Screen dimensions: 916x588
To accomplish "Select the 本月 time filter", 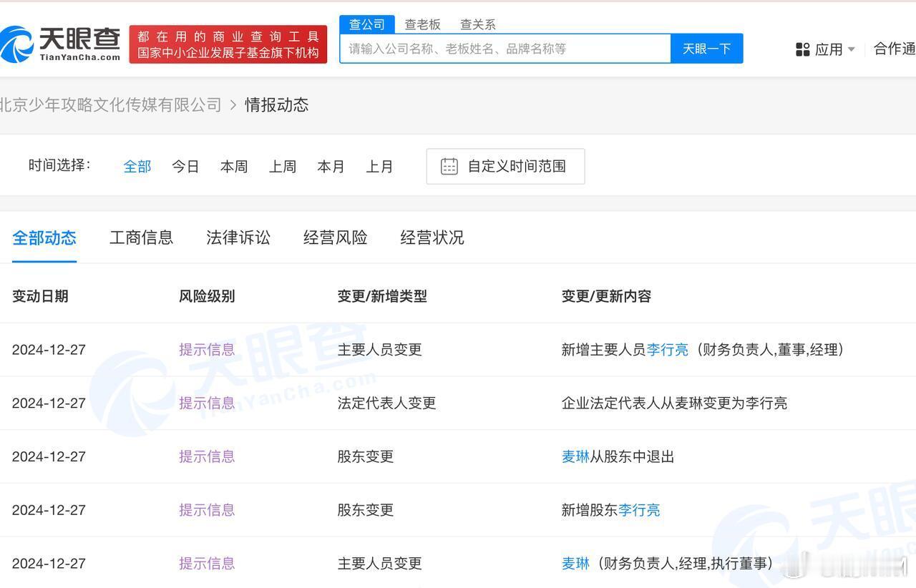I will click(x=331, y=167).
